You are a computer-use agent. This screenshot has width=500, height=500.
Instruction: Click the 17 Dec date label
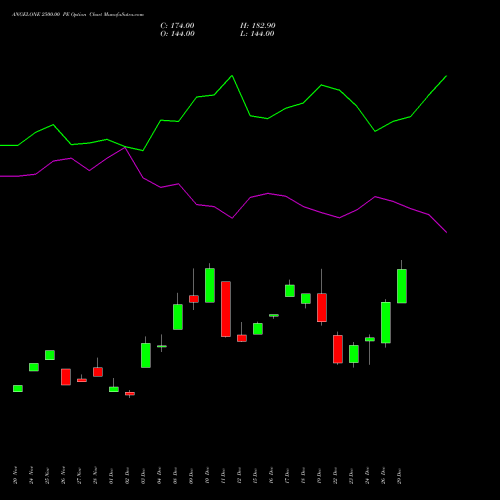point(287,476)
